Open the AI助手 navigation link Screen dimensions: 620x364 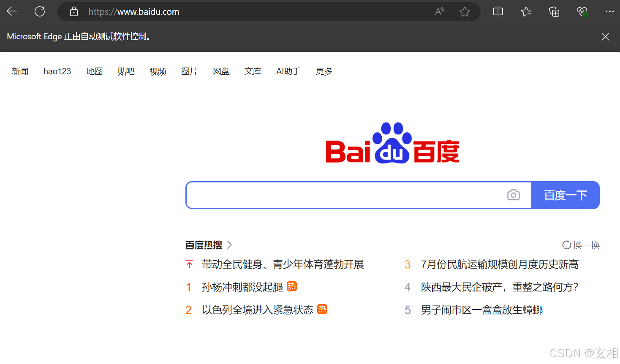(x=288, y=71)
